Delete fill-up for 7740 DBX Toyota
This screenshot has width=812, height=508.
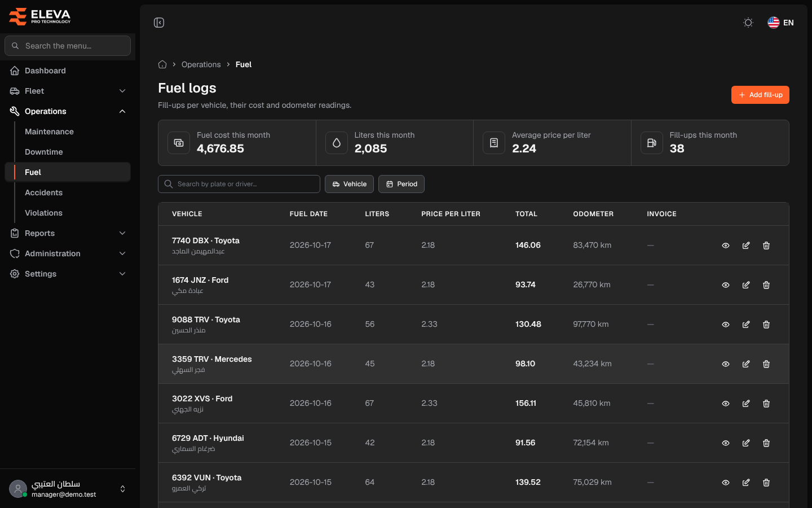tap(766, 246)
